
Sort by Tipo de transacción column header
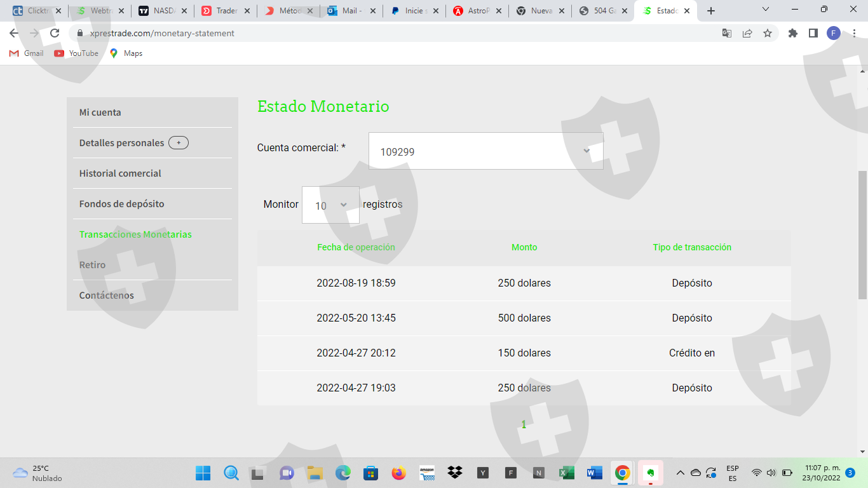point(692,247)
